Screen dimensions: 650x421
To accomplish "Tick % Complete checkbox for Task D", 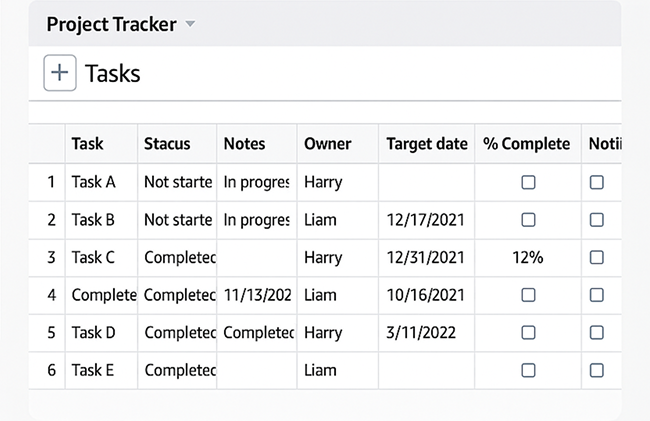I will click(x=528, y=332).
